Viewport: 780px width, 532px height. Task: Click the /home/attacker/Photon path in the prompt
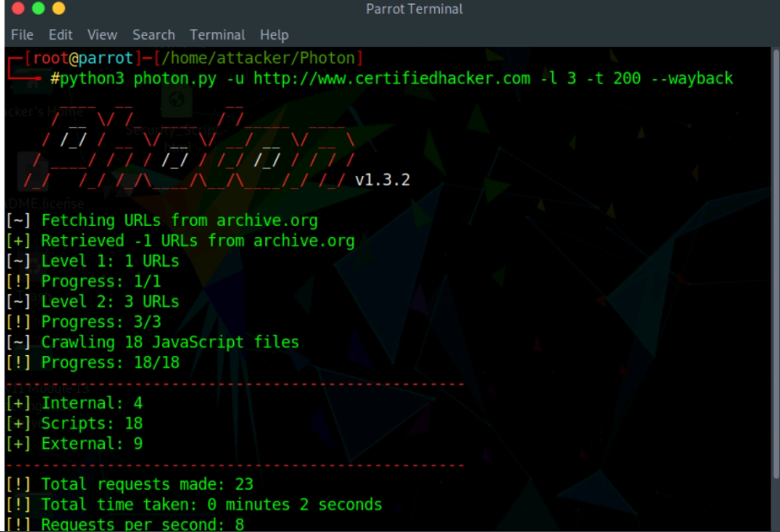[260, 58]
